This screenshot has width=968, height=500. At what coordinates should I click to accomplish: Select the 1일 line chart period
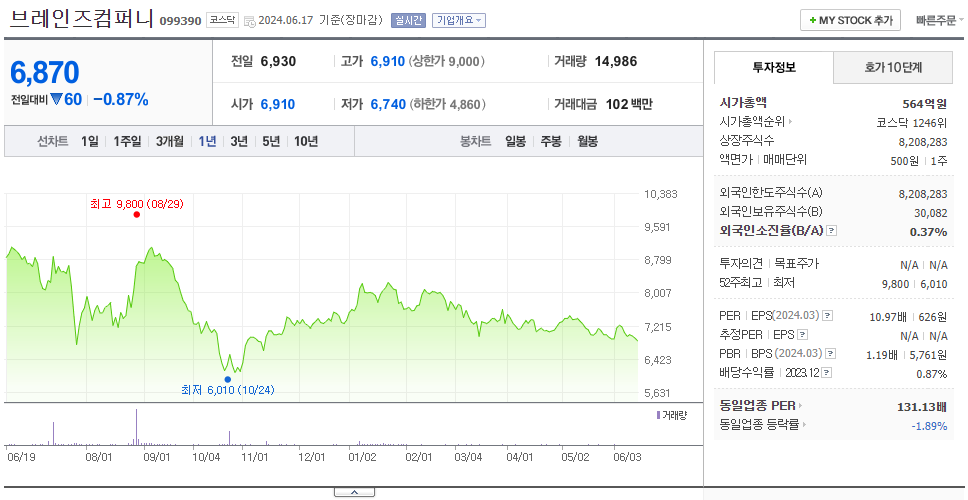click(x=90, y=141)
